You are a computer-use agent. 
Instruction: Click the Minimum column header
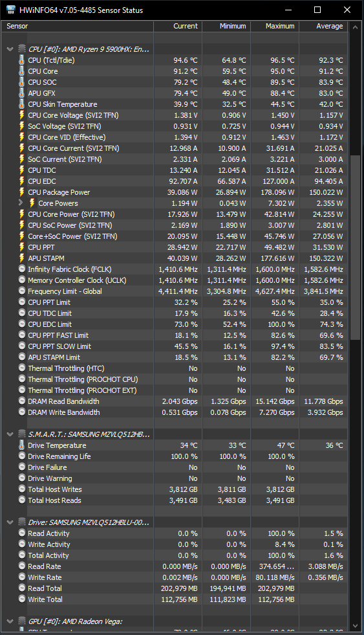pyautogui.click(x=226, y=26)
